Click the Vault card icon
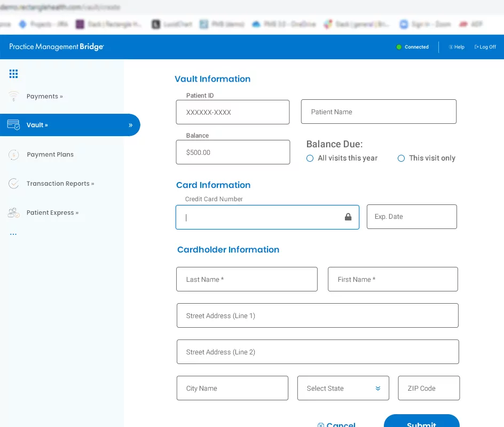This screenshot has width=504, height=427. [x=13, y=125]
